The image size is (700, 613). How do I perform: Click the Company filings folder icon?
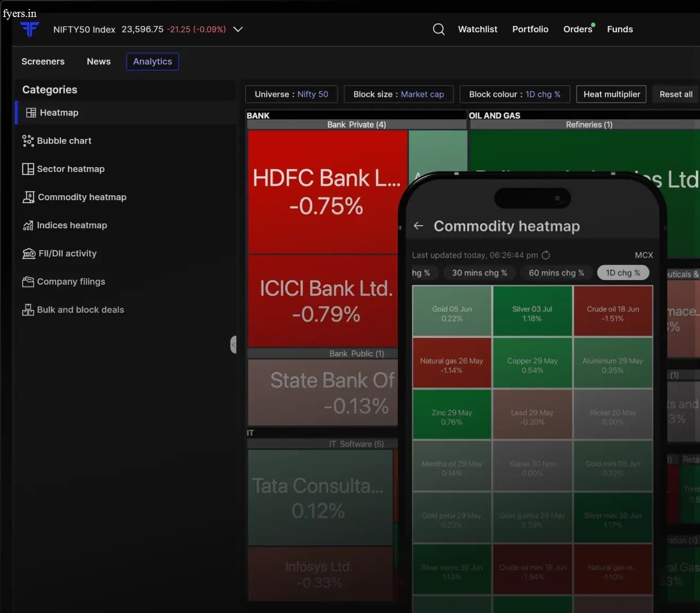click(28, 281)
